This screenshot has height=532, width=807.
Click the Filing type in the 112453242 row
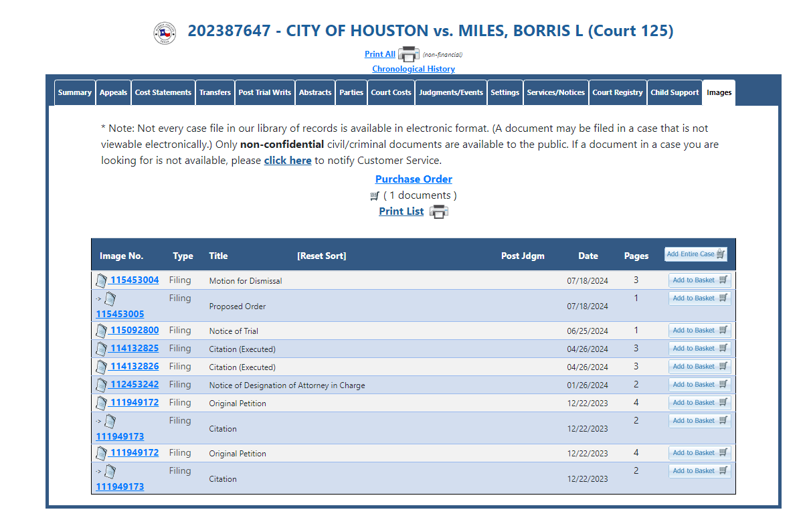coord(180,385)
